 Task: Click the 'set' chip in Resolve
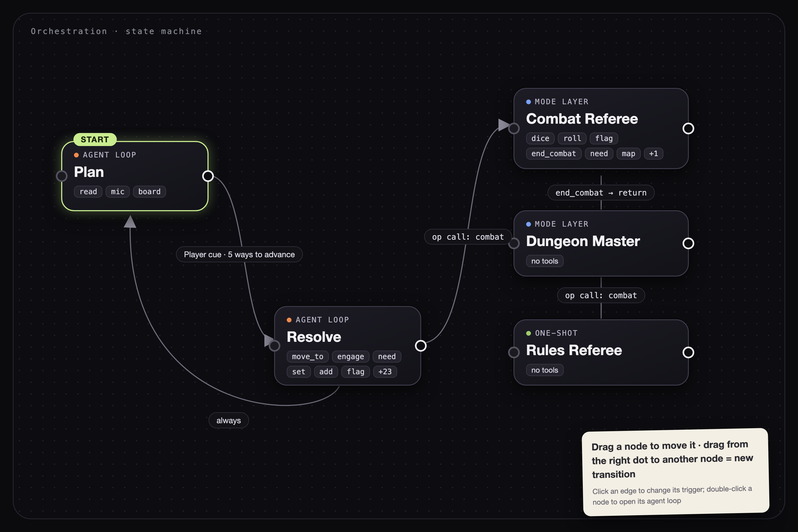(298, 372)
